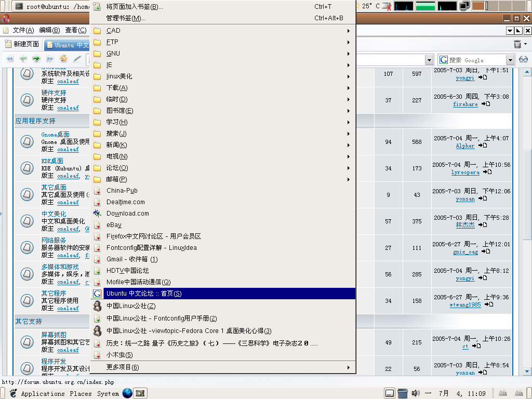
Task: Go back using the back arrow icon
Action: 23,59
